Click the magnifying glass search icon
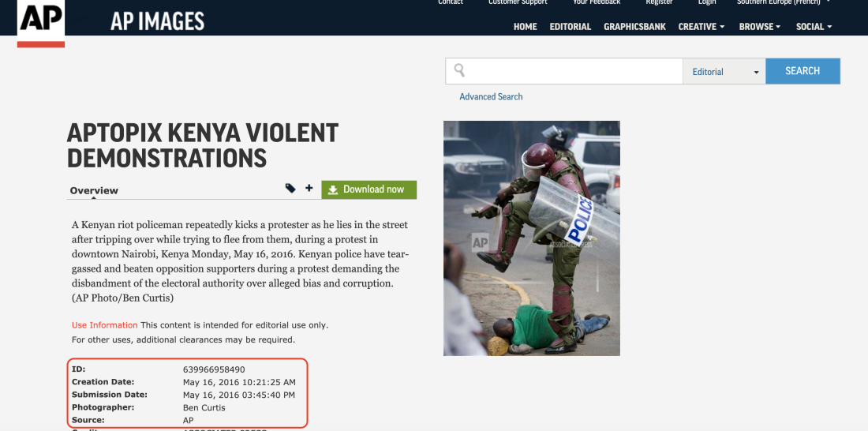The width and height of the screenshot is (868, 431). pyautogui.click(x=459, y=70)
